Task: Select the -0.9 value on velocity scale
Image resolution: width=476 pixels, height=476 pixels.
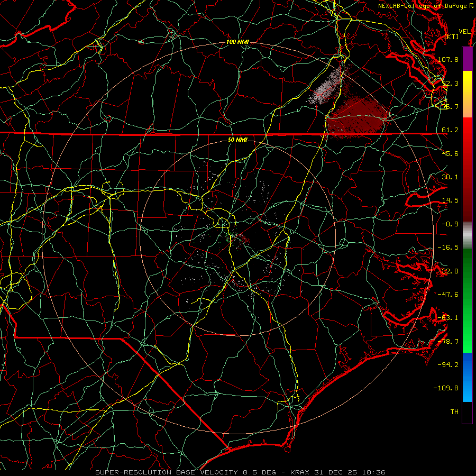Action: pos(450,224)
